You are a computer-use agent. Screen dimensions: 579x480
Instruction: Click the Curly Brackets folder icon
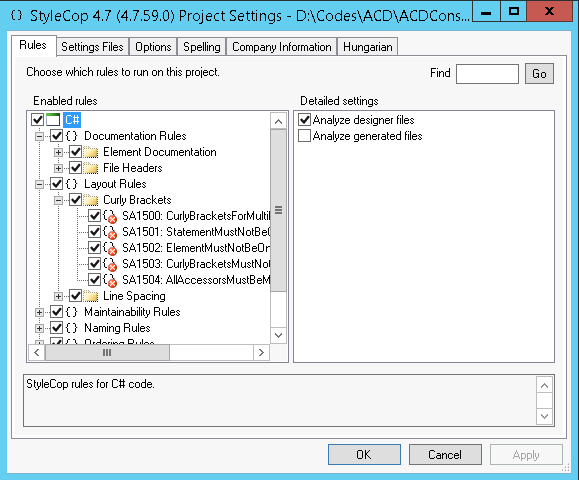[90, 200]
